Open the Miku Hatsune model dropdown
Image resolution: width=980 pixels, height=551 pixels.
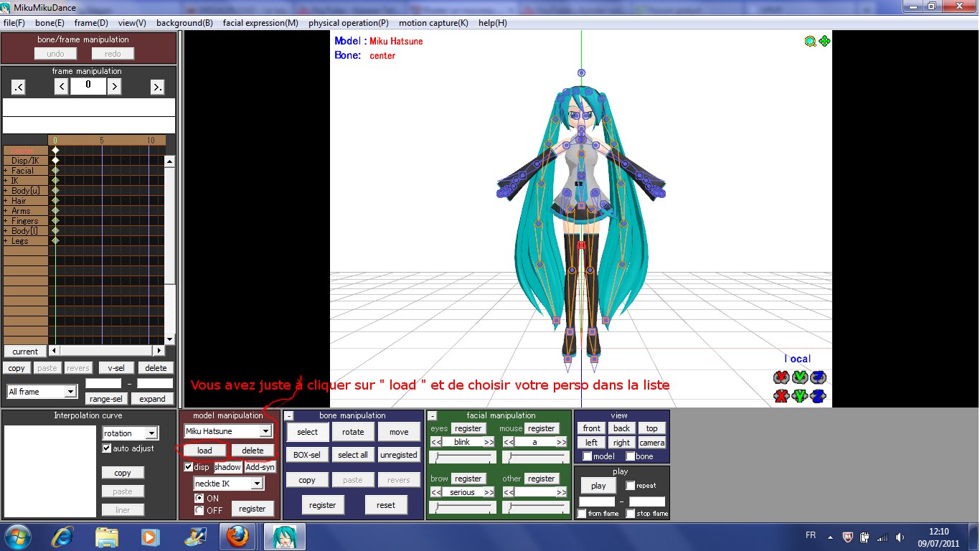[265, 431]
